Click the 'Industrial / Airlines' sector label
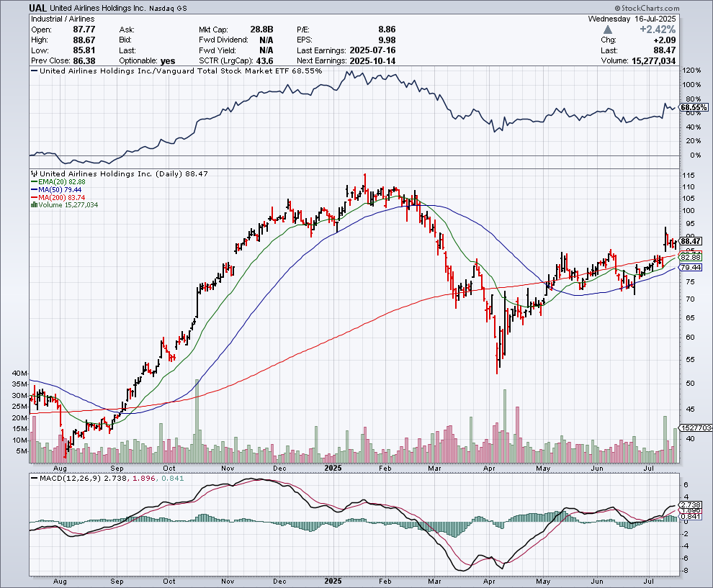Viewport: 713px width, 588px height. pyautogui.click(x=63, y=19)
